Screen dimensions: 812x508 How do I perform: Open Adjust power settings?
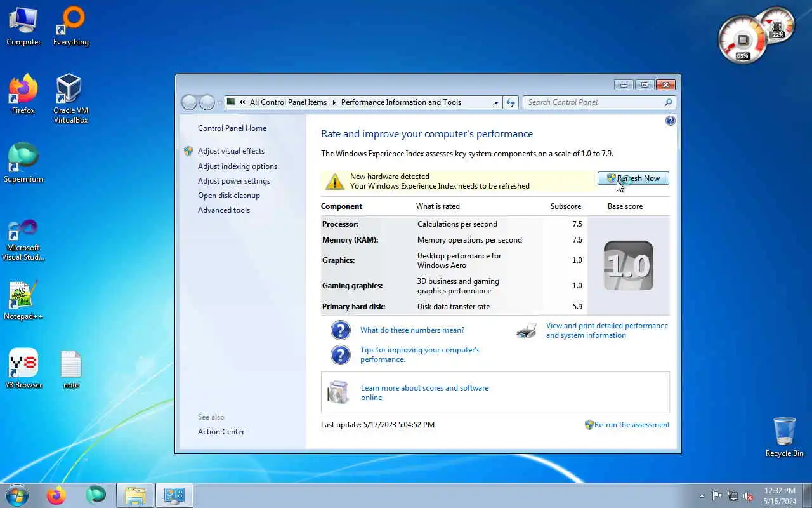click(233, 181)
